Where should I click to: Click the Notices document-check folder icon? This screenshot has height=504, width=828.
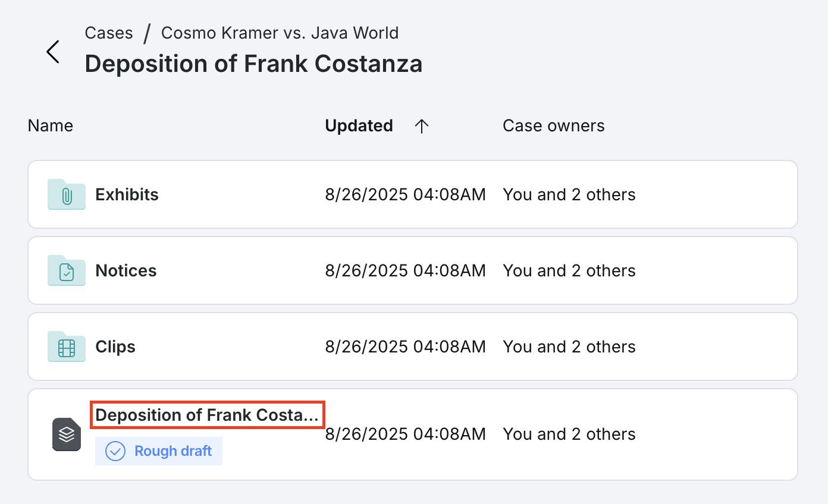click(66, 270)
